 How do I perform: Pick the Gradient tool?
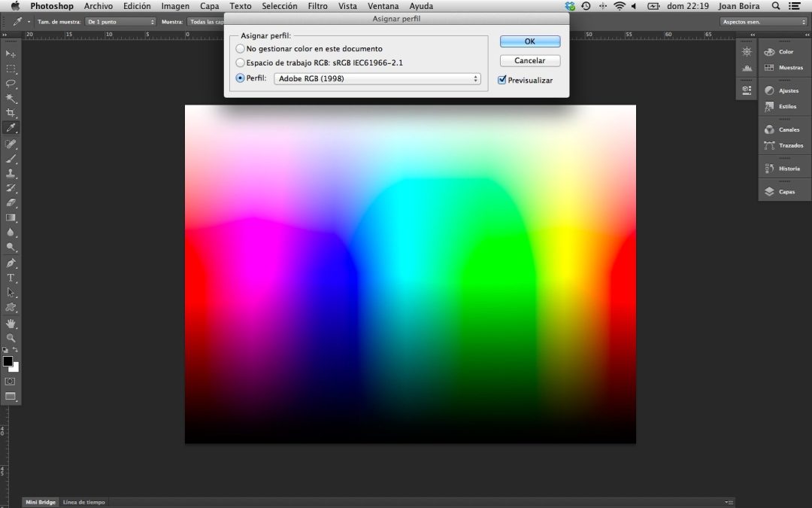pos(11,217)
